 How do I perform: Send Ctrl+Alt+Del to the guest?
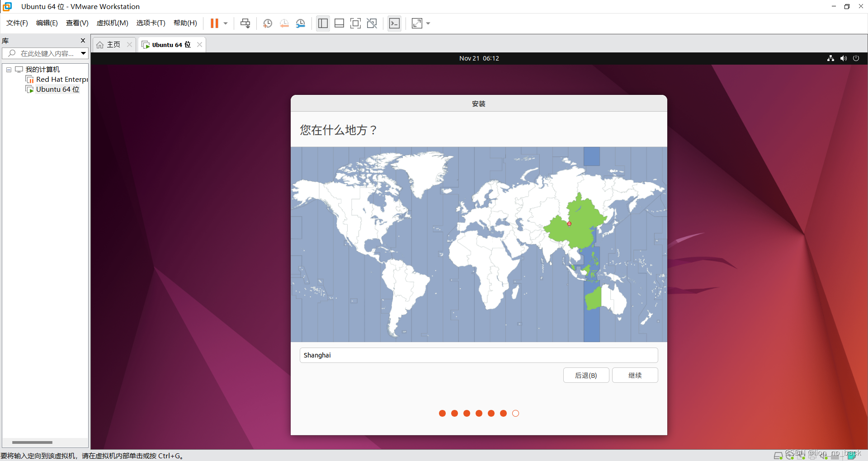click(x=245, y=23)
